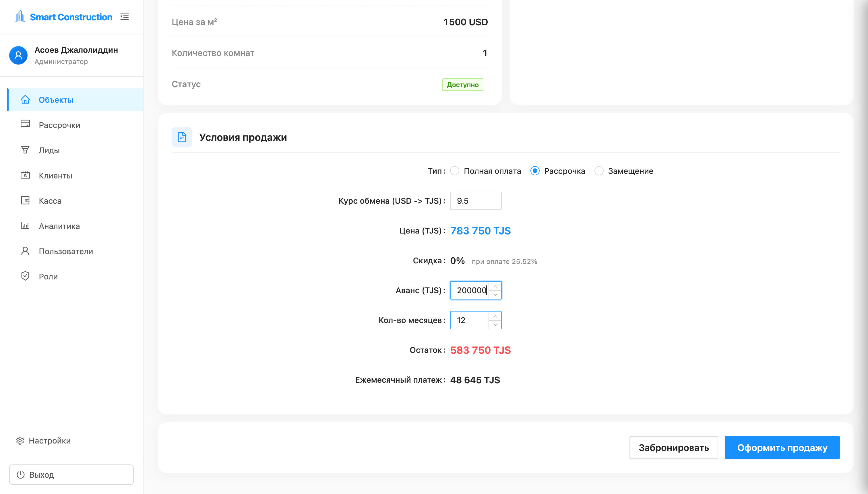Open the Аналитика menu item
868x494 pixels.
75,226
